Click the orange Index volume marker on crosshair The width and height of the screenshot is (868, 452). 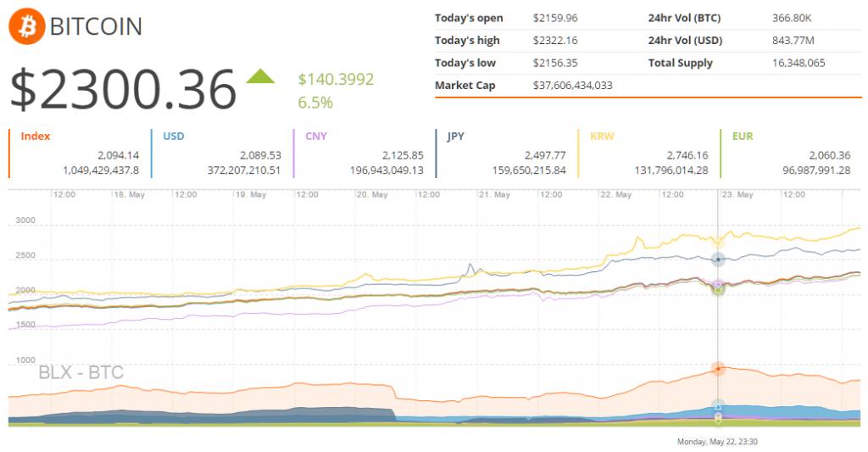(x=718, y=369)
